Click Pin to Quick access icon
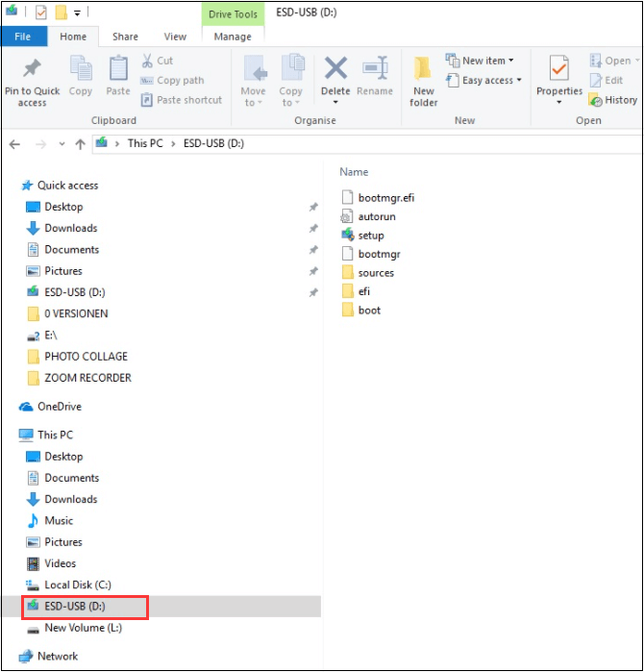Image resolution: width=644 pixels, height=672 pixels. 32,68
